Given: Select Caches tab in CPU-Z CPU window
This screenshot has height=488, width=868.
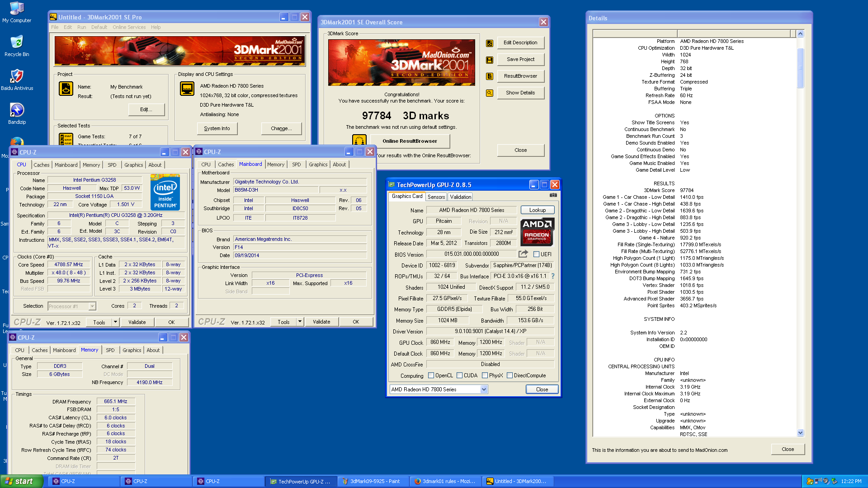Looking at the screenshot, I should pos(41,165).
